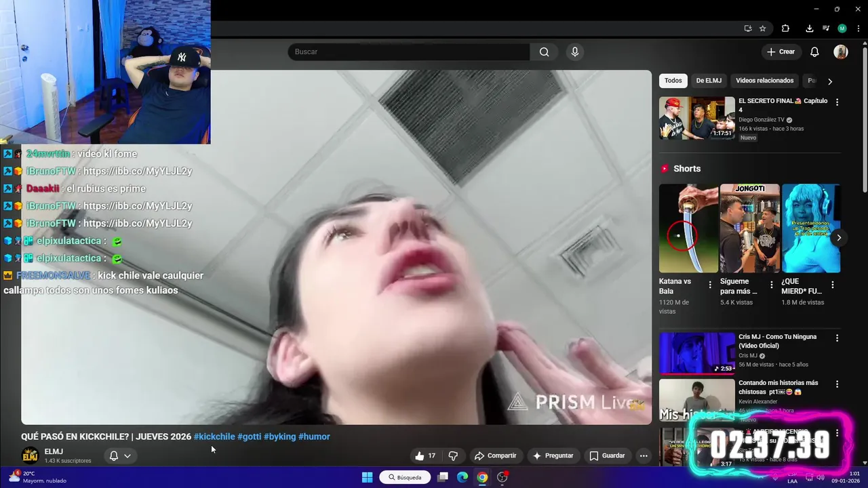Select the De ELMJ filter chip
The image size is (868, 488).
(x=709, y=81)
